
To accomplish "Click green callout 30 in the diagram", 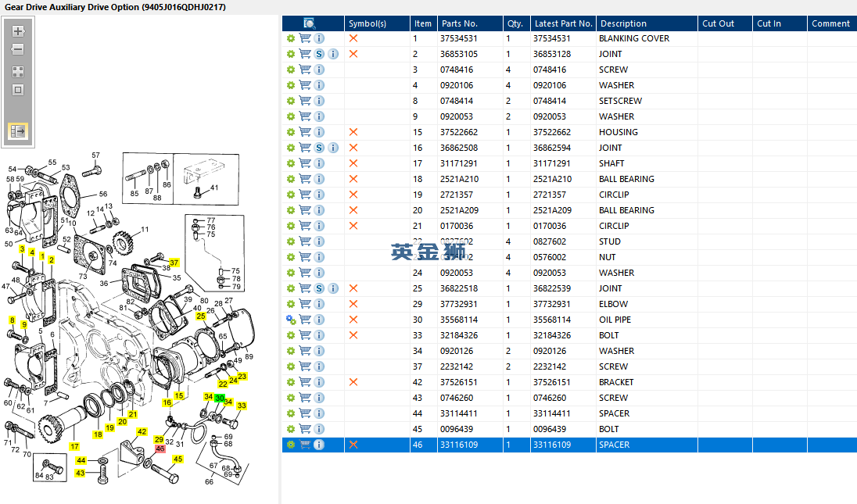I will (219, 398).
